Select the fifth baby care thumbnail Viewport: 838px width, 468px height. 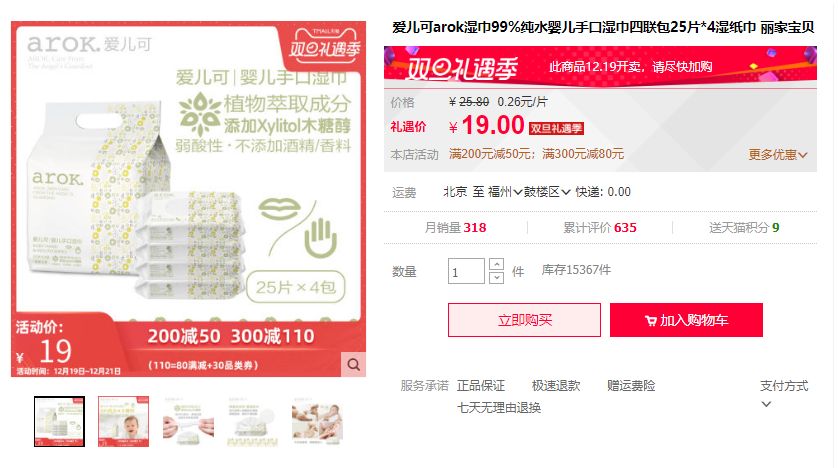317,421
